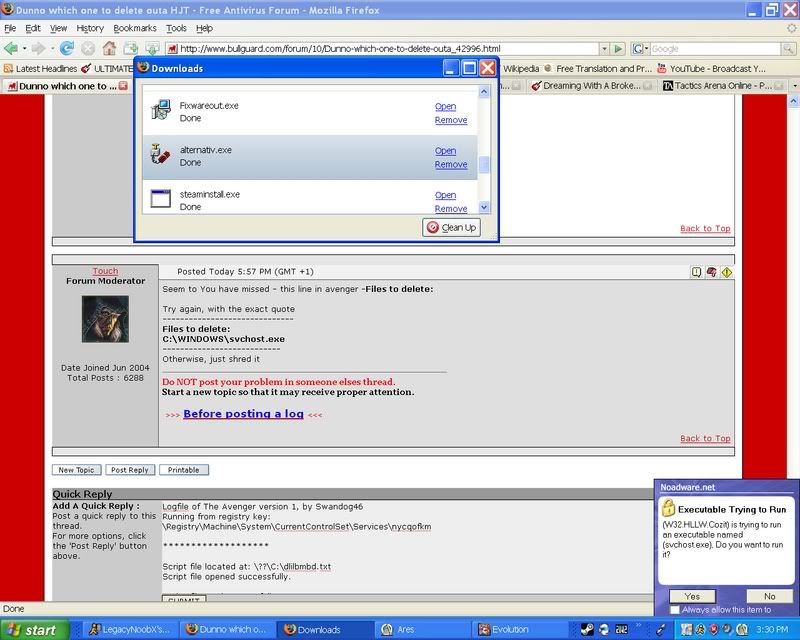Click into the Quick Reply text area
The width and height of the screenshot is (800, 640).
(x=407, y=546)
